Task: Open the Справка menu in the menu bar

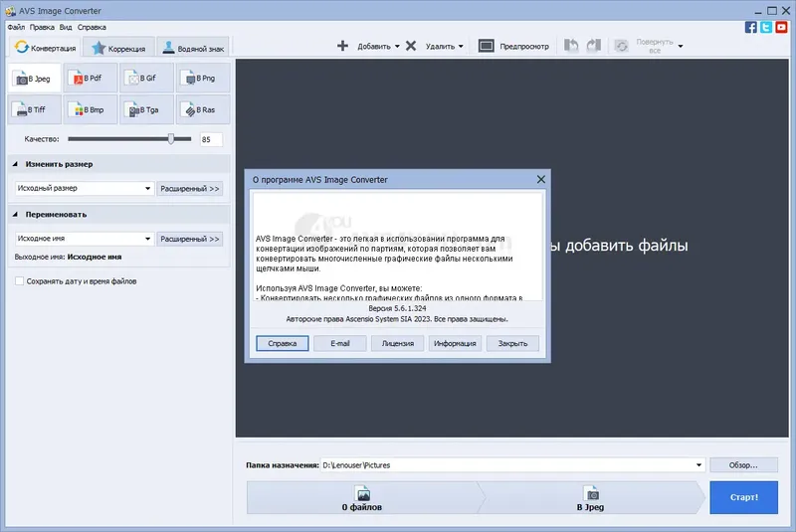Action: tap(92, 28)
